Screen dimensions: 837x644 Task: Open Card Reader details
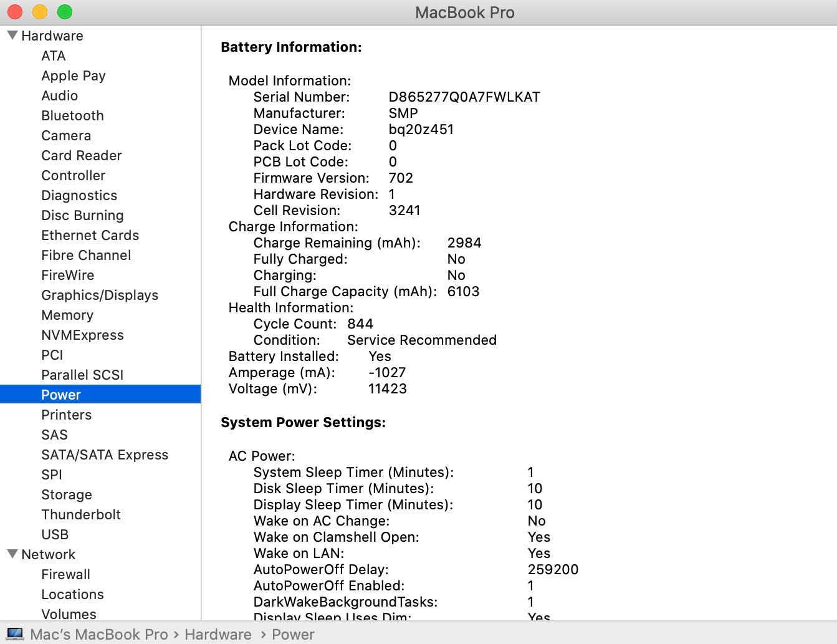(81, 155)
